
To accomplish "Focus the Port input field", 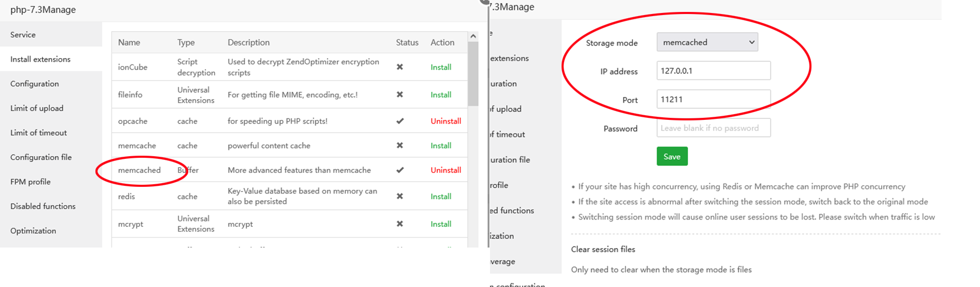I will click(x=713, y=99).
